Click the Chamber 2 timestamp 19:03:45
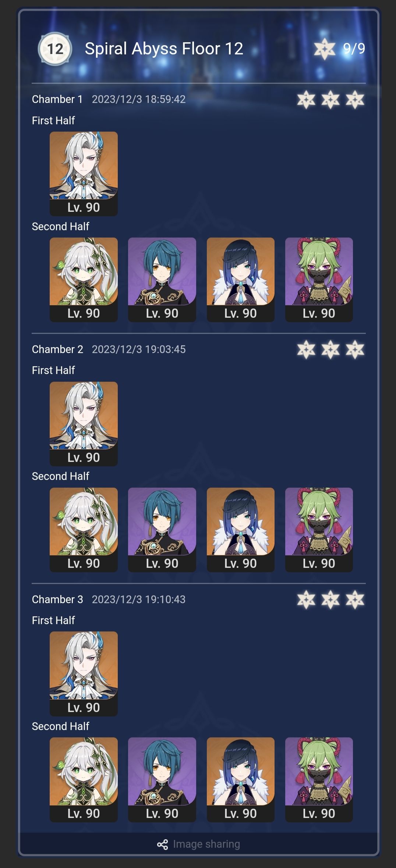 165,349
